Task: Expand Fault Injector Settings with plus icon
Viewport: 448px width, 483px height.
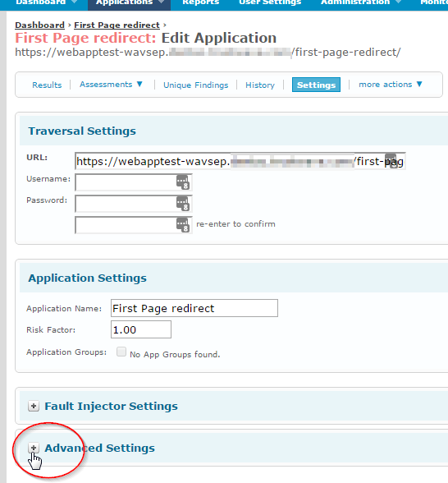Action: [34, 406]
